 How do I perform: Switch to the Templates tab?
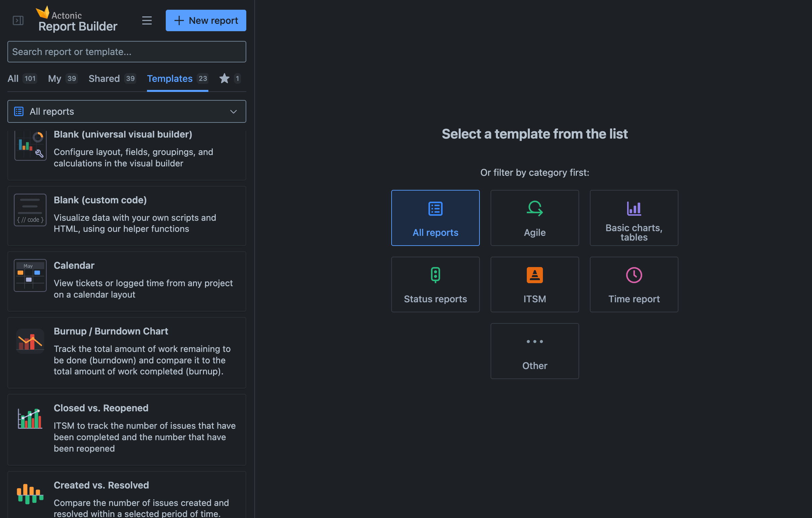(x=170, y=79)
